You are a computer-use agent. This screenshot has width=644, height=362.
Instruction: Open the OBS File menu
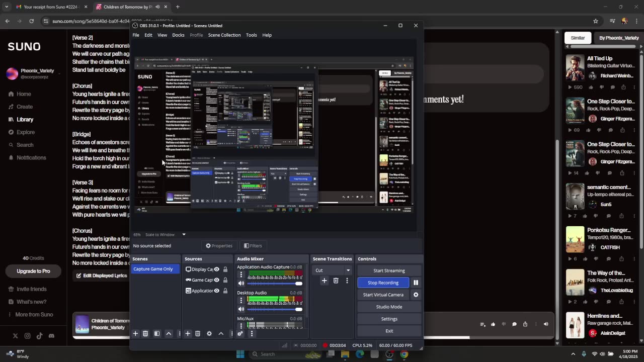pos(136,35)
